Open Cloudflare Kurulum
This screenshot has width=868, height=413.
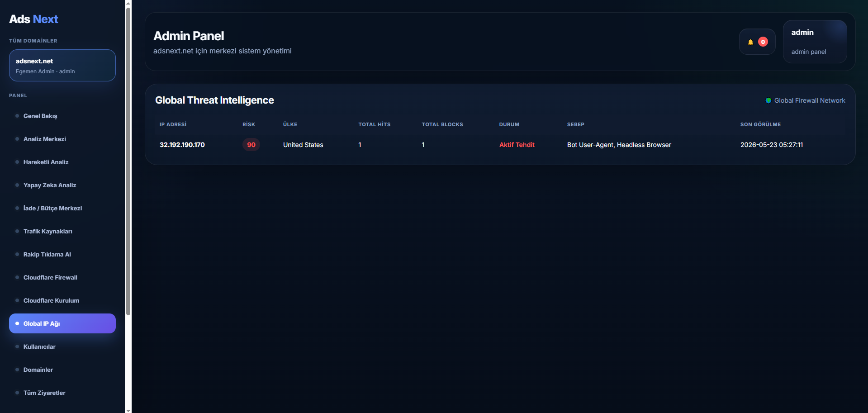(62, 300)
